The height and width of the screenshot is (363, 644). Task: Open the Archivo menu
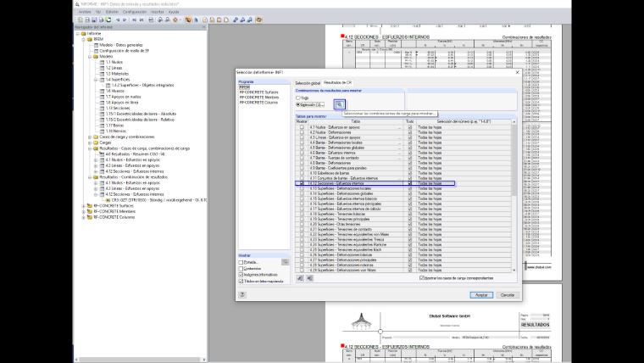coord(85,12)
